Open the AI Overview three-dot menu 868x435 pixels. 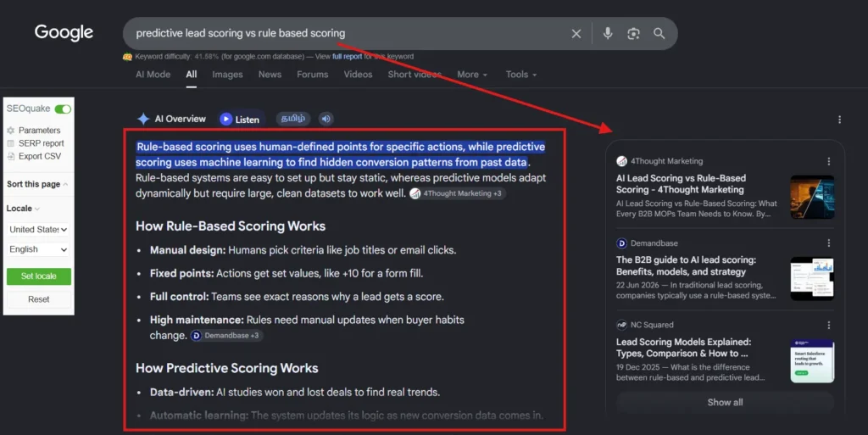click(839, 120)
